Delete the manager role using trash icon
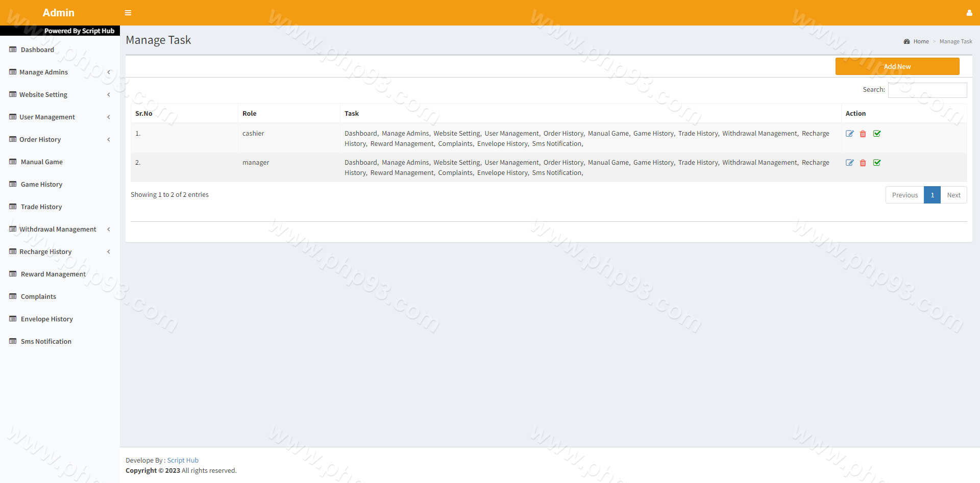 pos(863,163)
